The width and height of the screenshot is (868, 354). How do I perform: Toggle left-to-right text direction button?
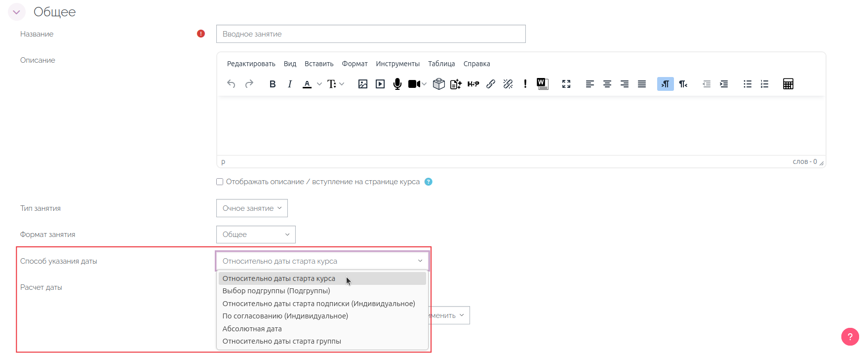click(x=665, y=84)
